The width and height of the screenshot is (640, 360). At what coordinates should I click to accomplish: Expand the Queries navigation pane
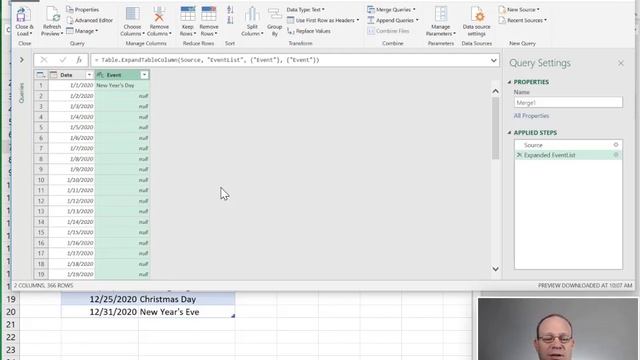click(22, 60)
